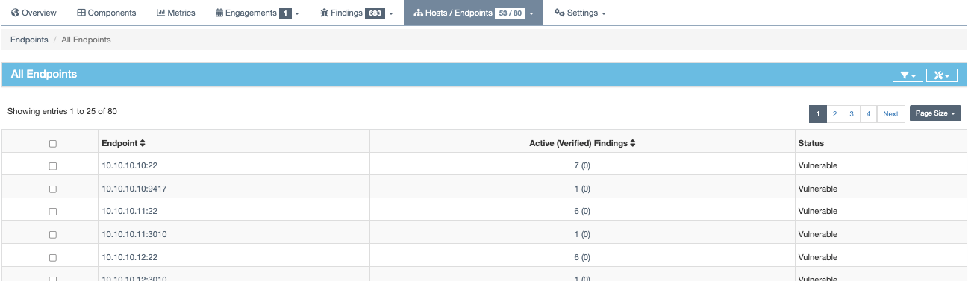Open the Hosts / Endpoints dropdown
The image size is (980, 281).
(x=473, y=13)
